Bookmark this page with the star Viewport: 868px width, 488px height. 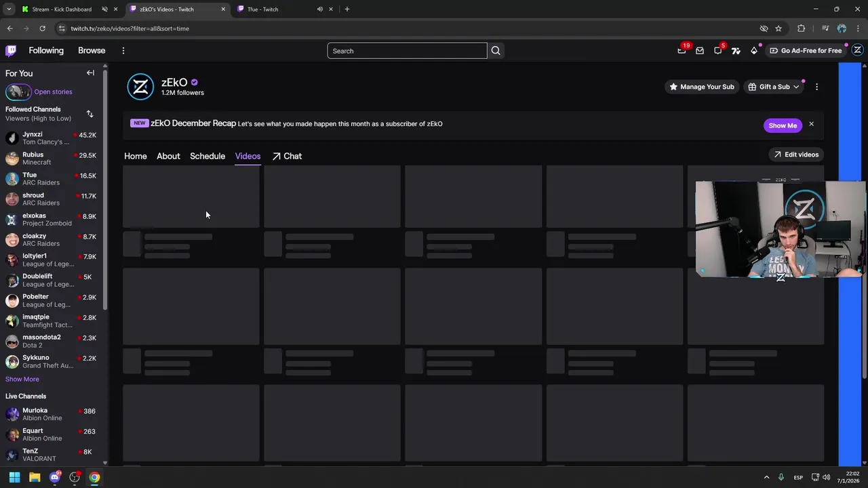click(778, 28)
